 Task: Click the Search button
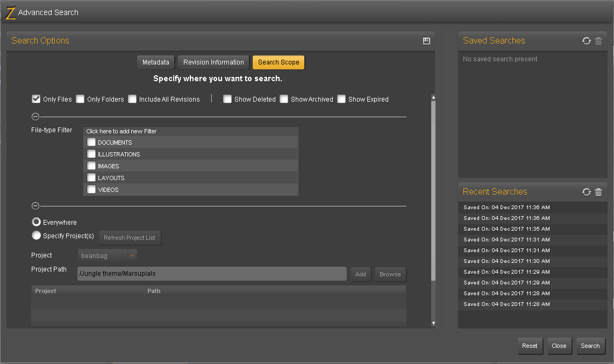[x=590, y=346]
